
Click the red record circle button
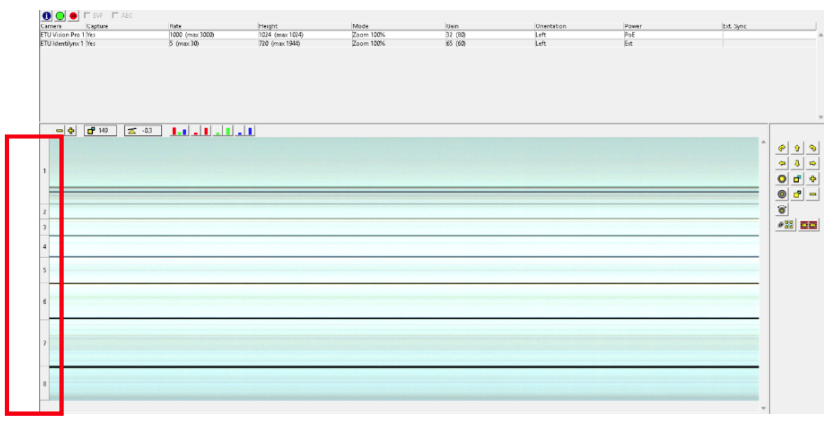[x=73, y=16]
